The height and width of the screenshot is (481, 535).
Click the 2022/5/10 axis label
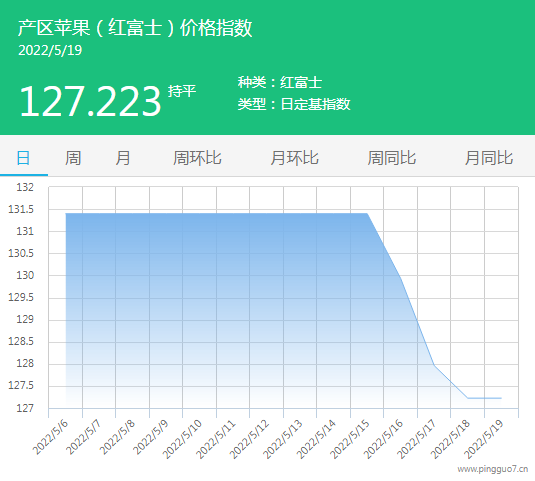click(x=182, y=439)
